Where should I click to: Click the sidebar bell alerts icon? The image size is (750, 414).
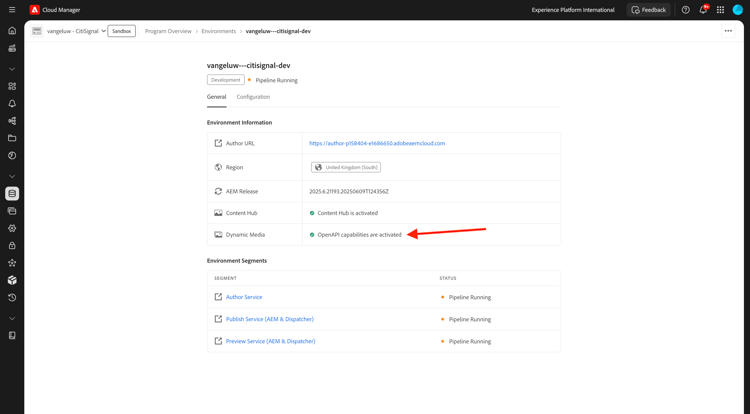[x=12, y=104]
